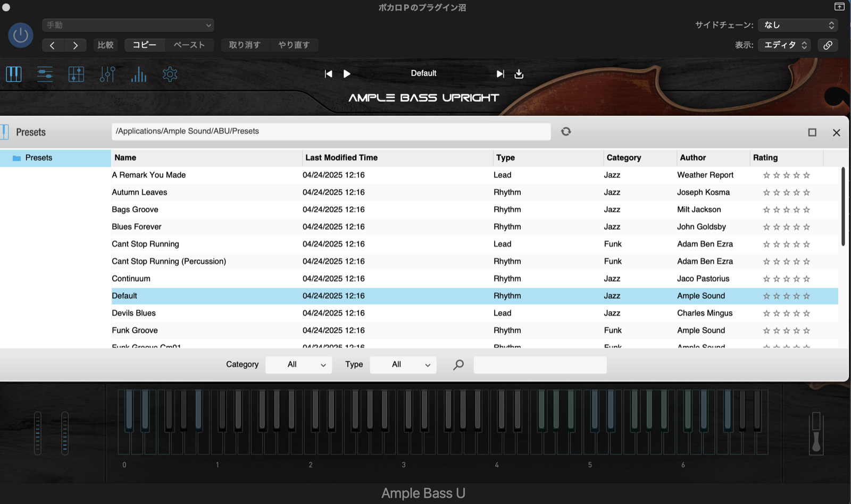Screen dimensions: 851x504
Task: Sort by Rating column header
Action: [787, 158]
